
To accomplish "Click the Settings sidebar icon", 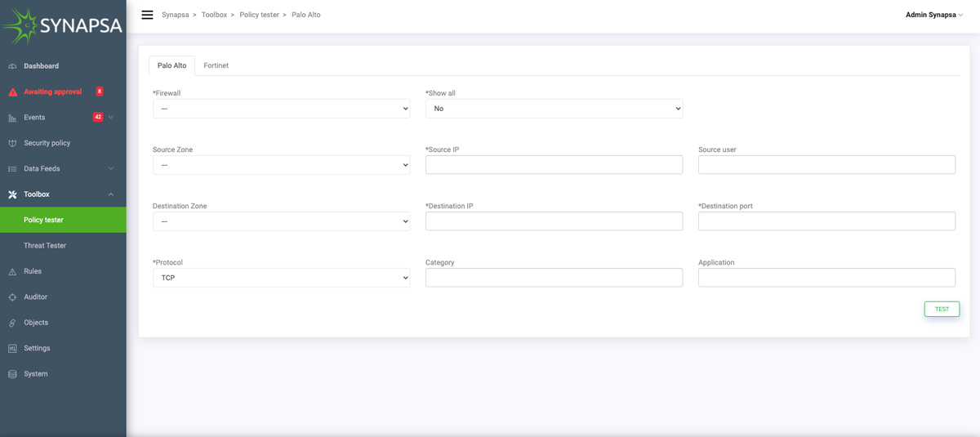I will [x=12, y=348].
